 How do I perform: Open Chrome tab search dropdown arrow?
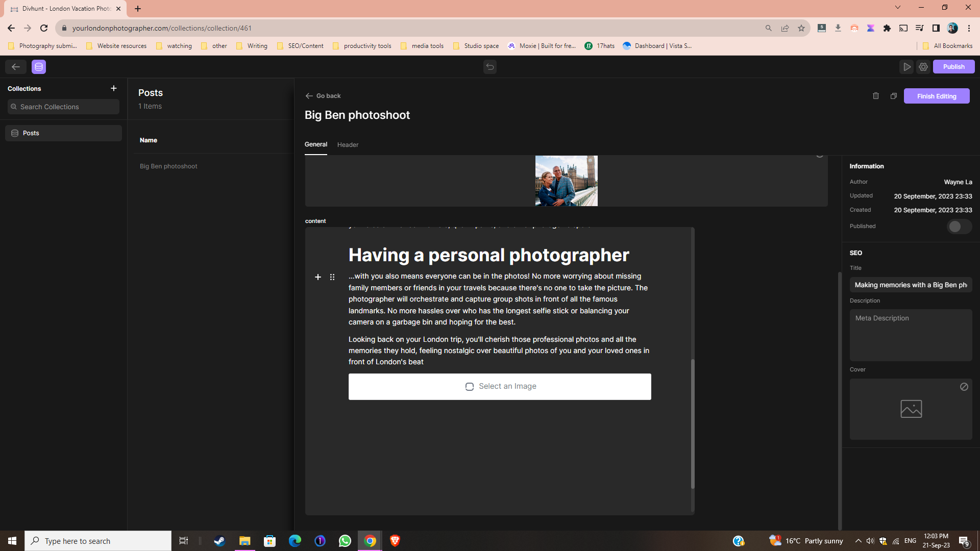[898, 8]
